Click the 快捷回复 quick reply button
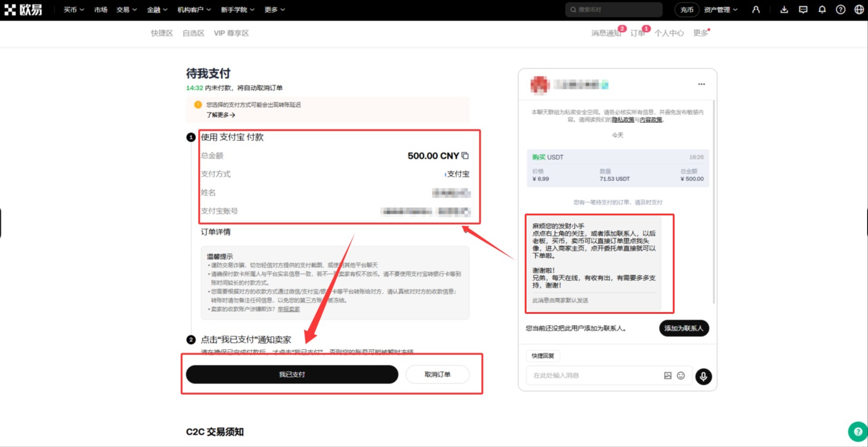This screenshot has width=868, height=447. [x=543, y=356]
